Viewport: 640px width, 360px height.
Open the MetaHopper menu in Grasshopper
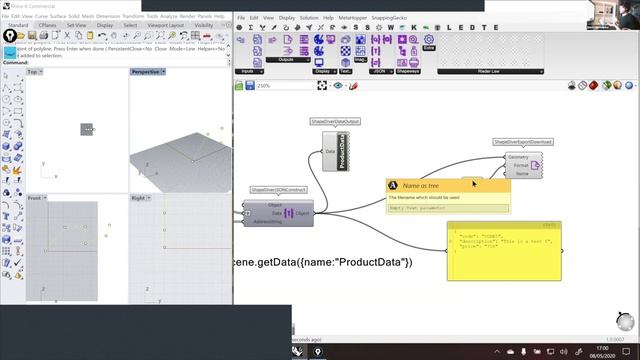point(353,18)
